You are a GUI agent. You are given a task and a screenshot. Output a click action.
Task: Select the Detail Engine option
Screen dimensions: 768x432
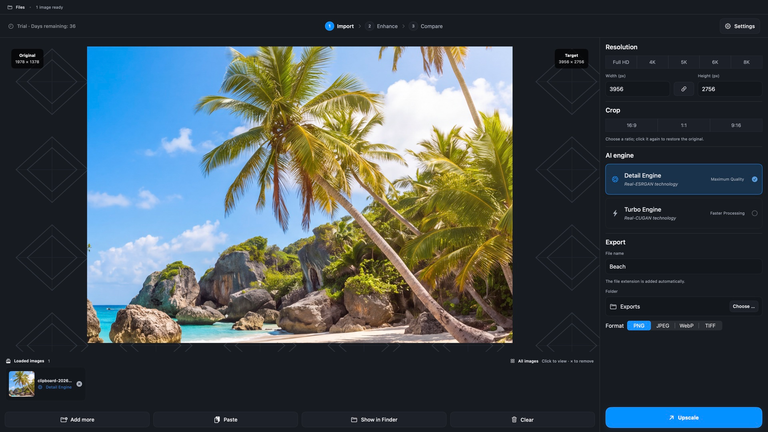pyautogui.click(x=684, y=179)
